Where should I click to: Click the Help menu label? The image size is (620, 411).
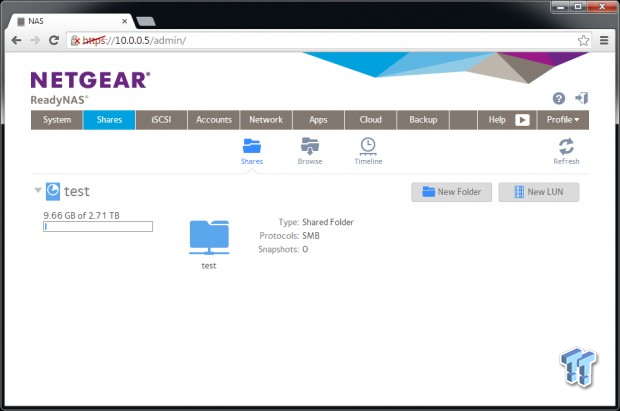click(497, 120)
